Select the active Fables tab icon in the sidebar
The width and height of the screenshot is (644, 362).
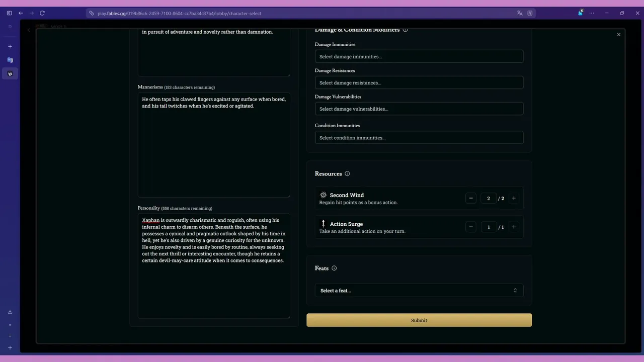tap(10, 73)
